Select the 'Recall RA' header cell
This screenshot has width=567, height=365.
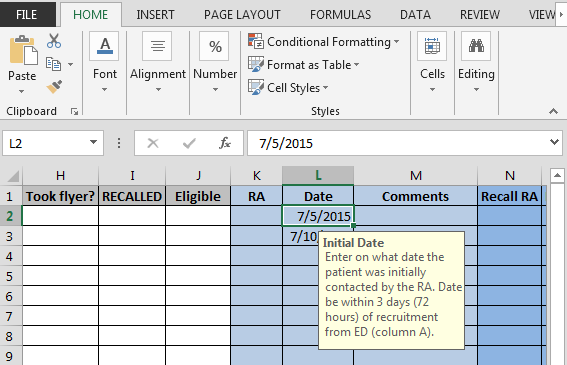pos(510,196)
